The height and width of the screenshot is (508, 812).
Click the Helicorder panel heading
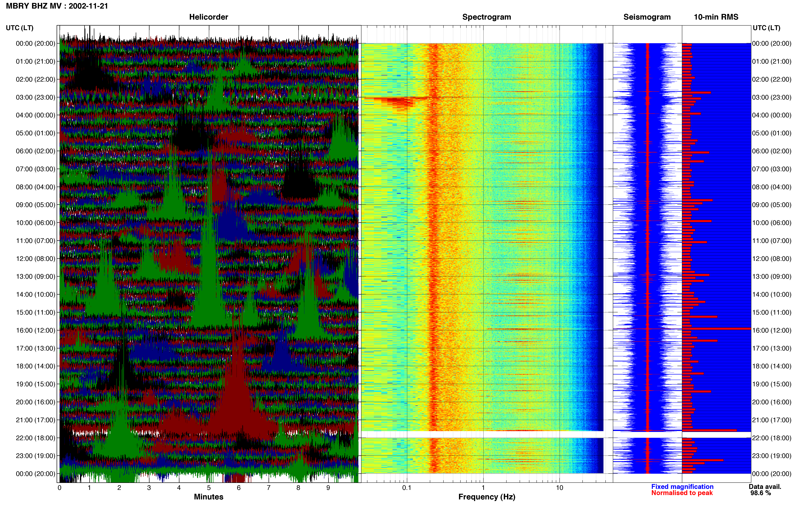pyautogui.click(x=209, y=17)
